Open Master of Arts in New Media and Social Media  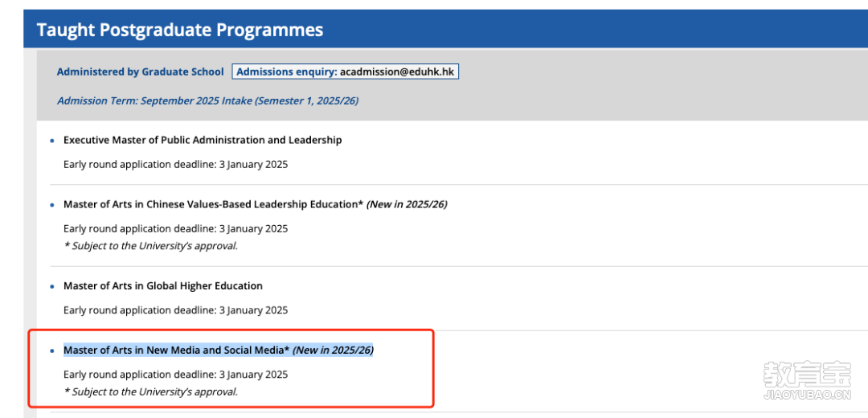tap(177, 350)
